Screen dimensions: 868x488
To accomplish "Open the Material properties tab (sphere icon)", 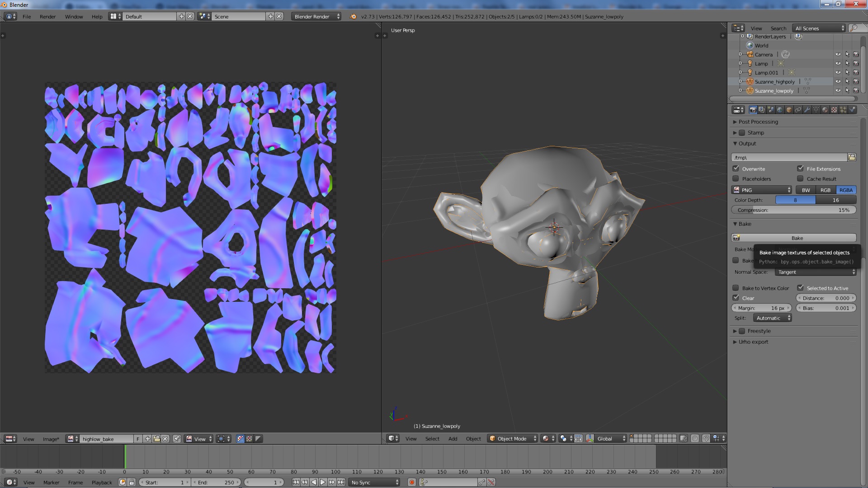I will pyautogui.click(x=825, y=110).
